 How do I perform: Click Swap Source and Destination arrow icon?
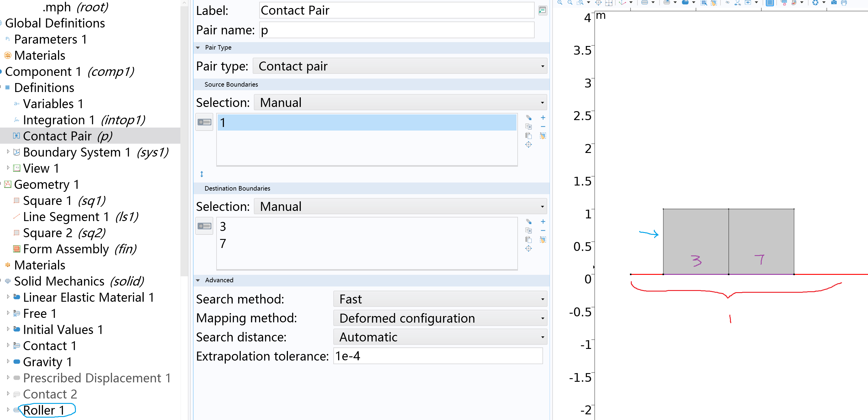[x=202, y=174]
